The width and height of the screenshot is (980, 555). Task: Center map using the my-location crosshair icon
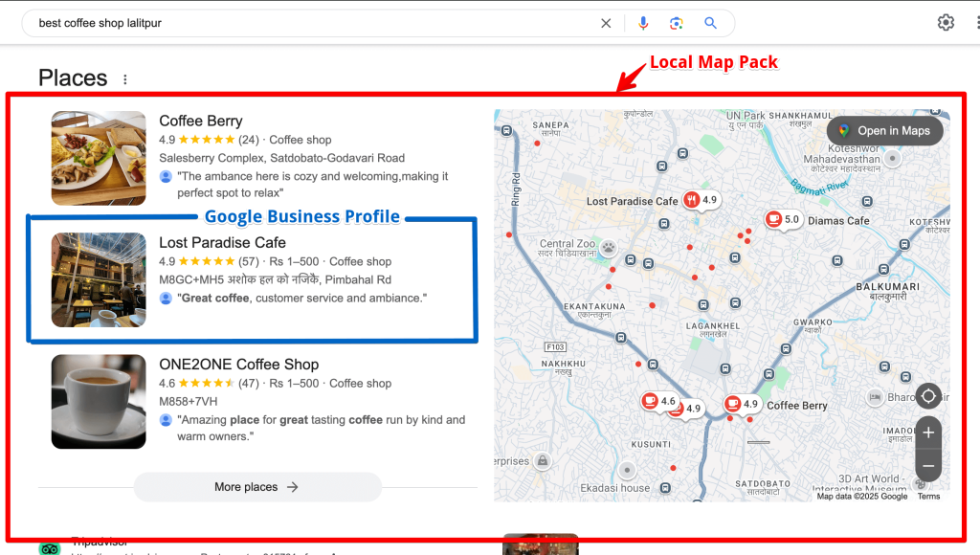coord(927,396)
